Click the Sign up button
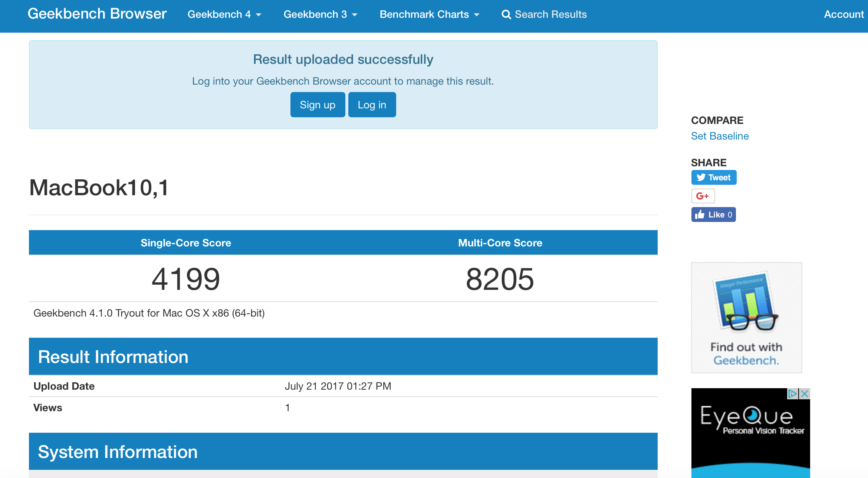 (x=318, y=105)
